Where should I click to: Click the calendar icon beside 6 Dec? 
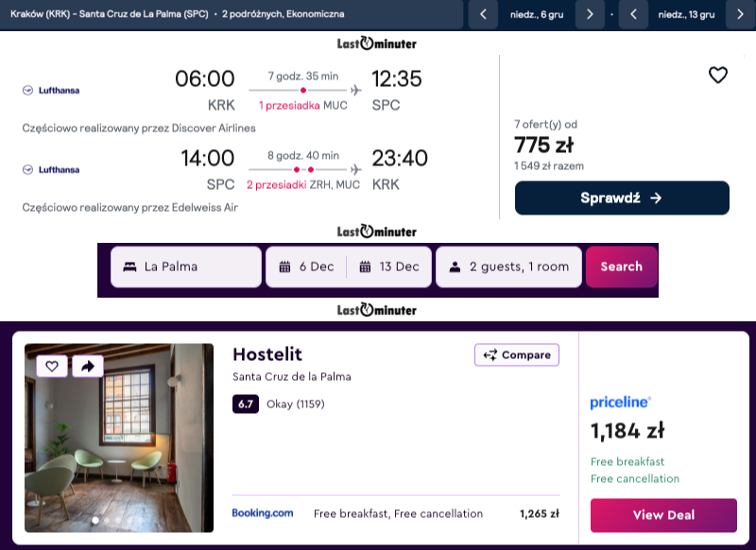pos(285,266)
